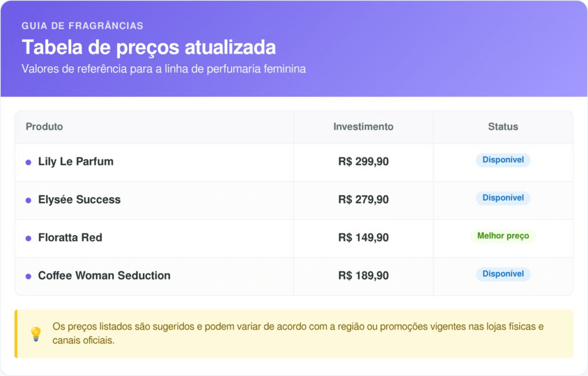The image size is (588, 376).
Task: Click the bullet dot beside Lily Le Parfum
Action: tap(28, 162)
